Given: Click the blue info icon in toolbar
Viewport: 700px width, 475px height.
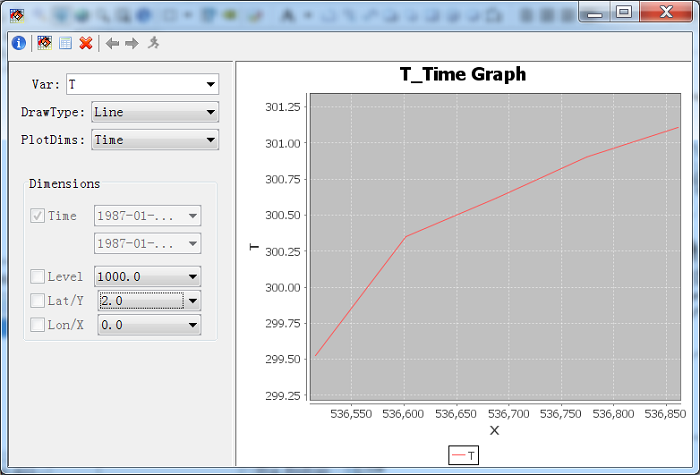Looking at the screenshot, I should click(19, 43).
